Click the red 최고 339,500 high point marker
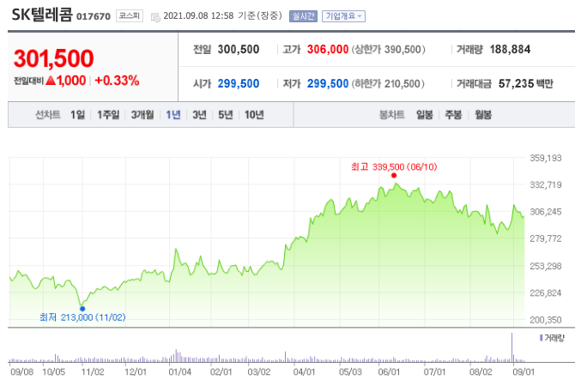Screen dimensions: 575x392 coord(394,176)
